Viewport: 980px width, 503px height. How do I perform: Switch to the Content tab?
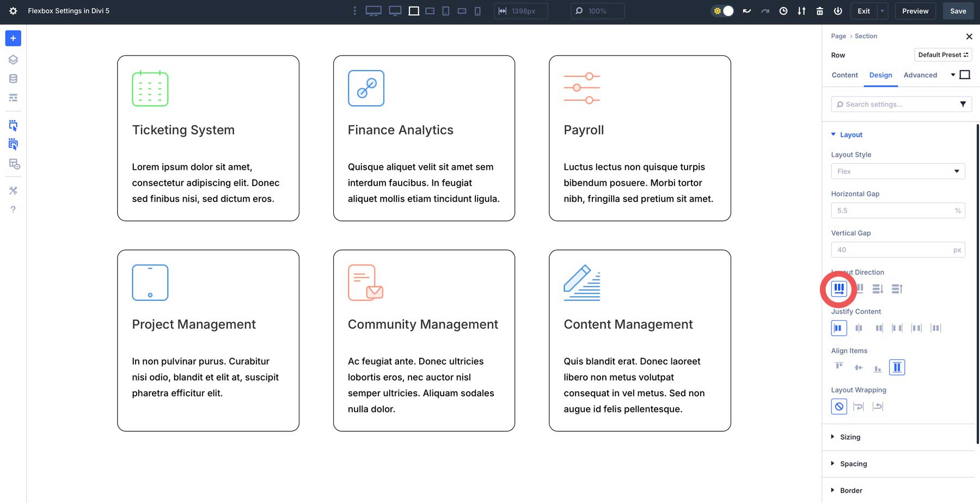pos(844,75)
